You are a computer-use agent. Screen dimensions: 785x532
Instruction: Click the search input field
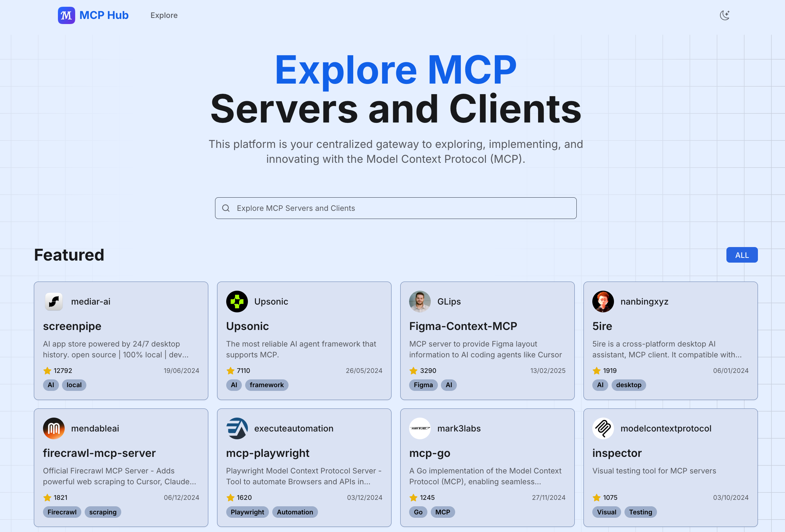(396, 208)
